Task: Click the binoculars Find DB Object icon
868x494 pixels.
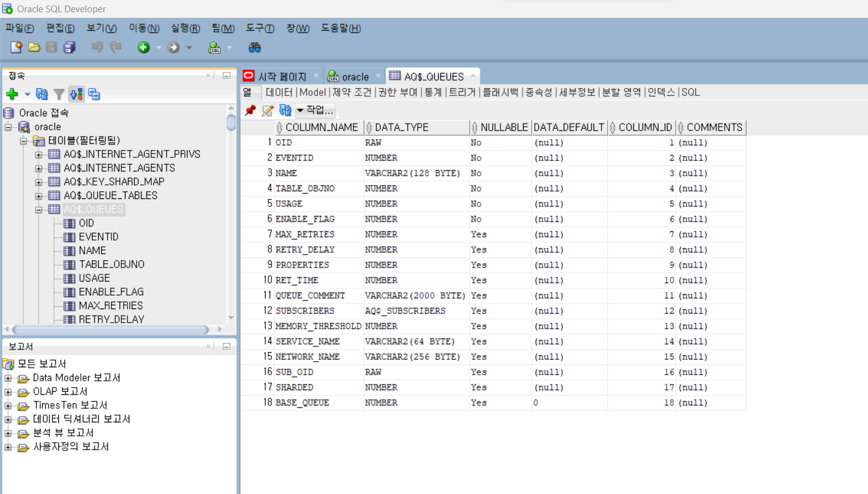Action: [255, 47]
